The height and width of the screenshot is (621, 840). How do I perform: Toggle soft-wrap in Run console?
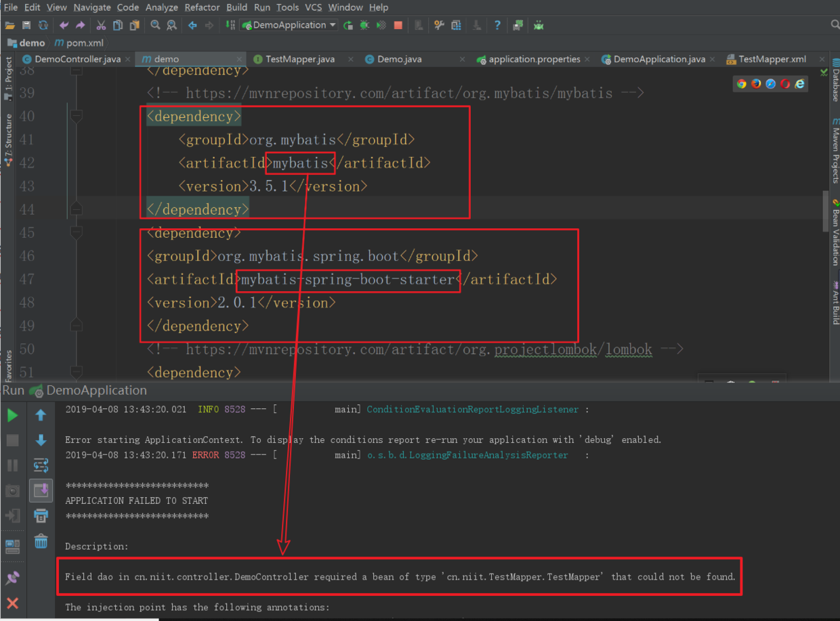pyautogui.click(x=41, y=465)
